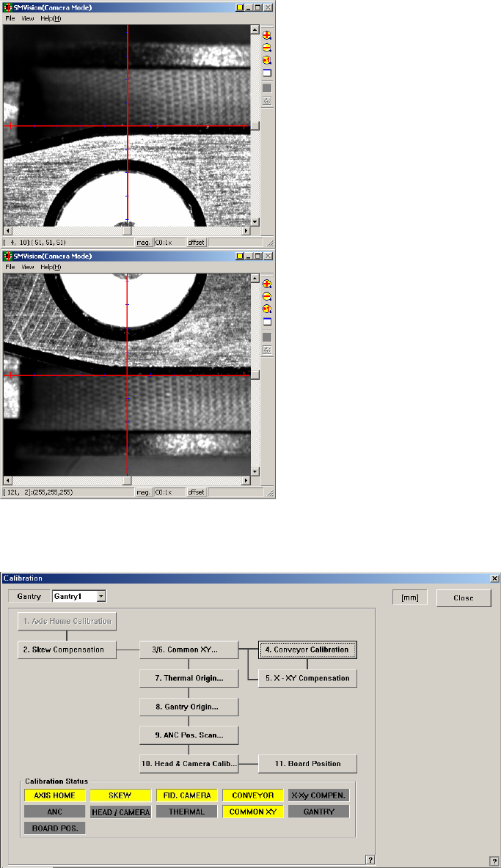This screenshot has width=501, height=868.
Task: Click scroll-up arrow in upper SMVision
Action: click(255, 29)
